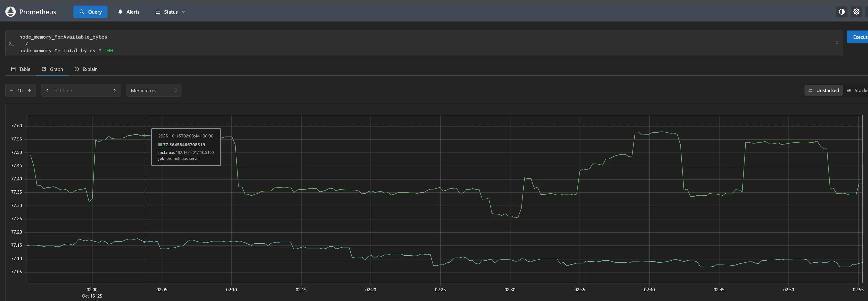Screen dimensions: 868x301
Task: Switch chart to Stacked mode
Action: (857, 90)
